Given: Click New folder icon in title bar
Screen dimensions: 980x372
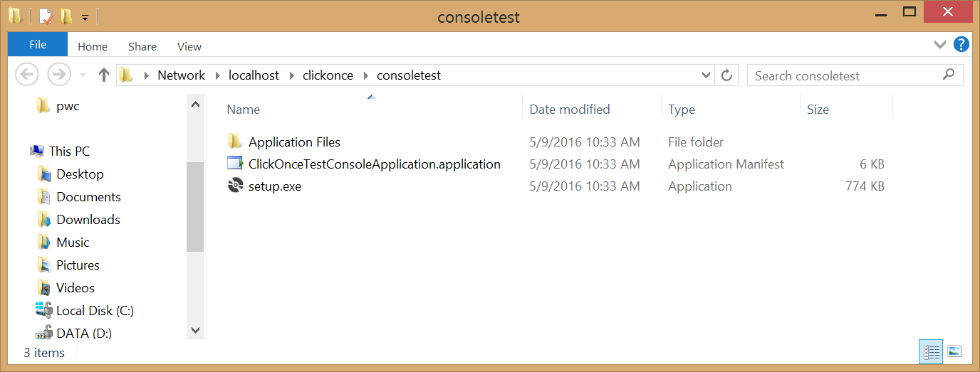Looking at the screenshot, I should (x=66, y=16).
